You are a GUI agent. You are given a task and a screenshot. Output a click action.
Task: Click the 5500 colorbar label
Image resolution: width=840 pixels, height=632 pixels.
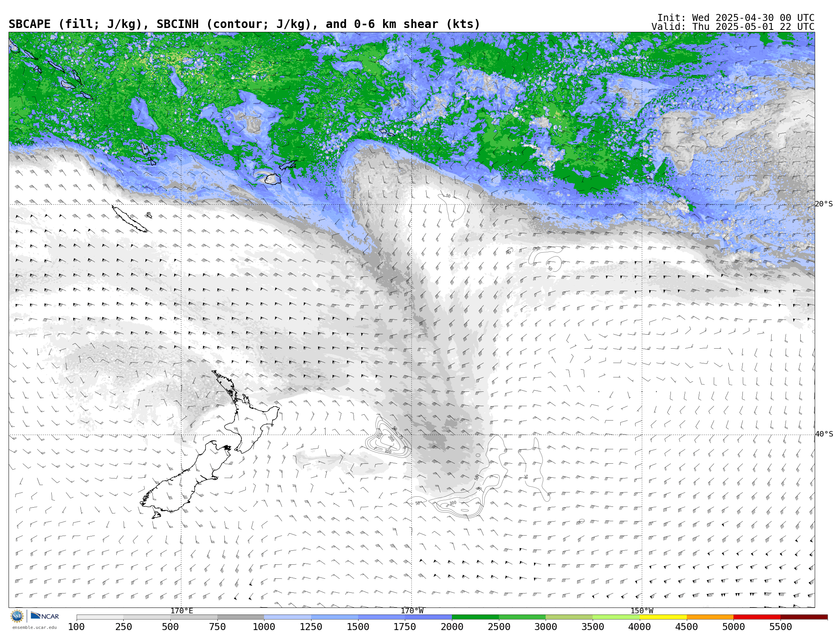[780, 627]
